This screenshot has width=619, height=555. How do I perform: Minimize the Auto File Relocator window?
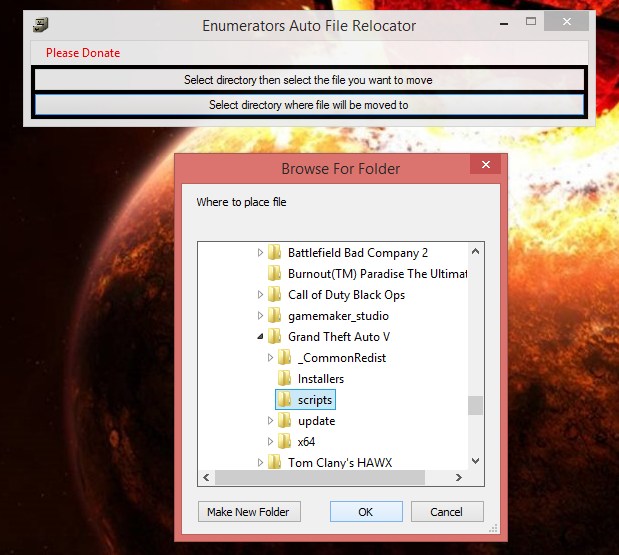click(504, 24)
